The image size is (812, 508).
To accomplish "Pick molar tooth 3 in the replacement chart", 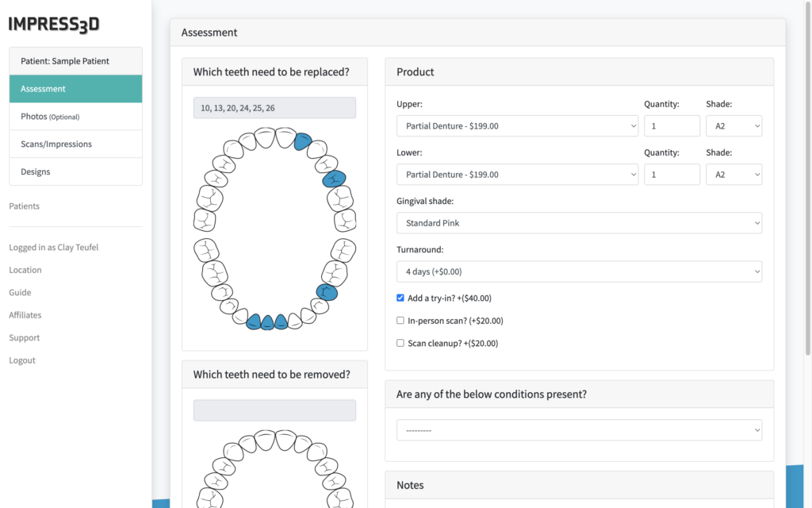I will [x=209, y=198].
